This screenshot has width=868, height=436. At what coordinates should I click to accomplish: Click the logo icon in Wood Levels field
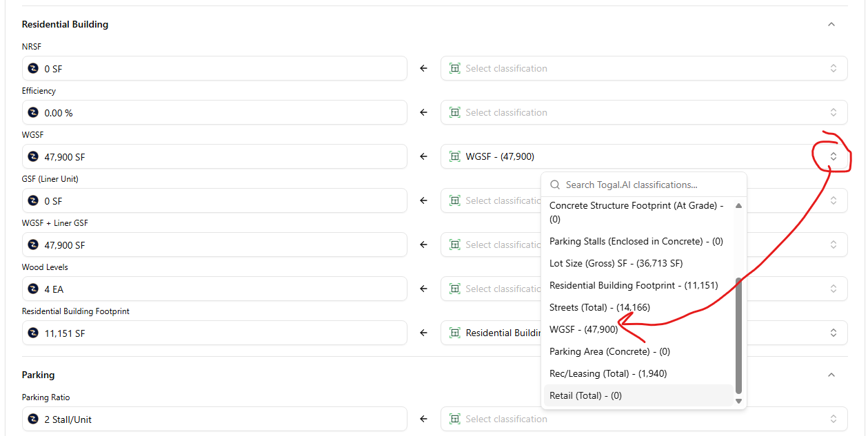32,289
